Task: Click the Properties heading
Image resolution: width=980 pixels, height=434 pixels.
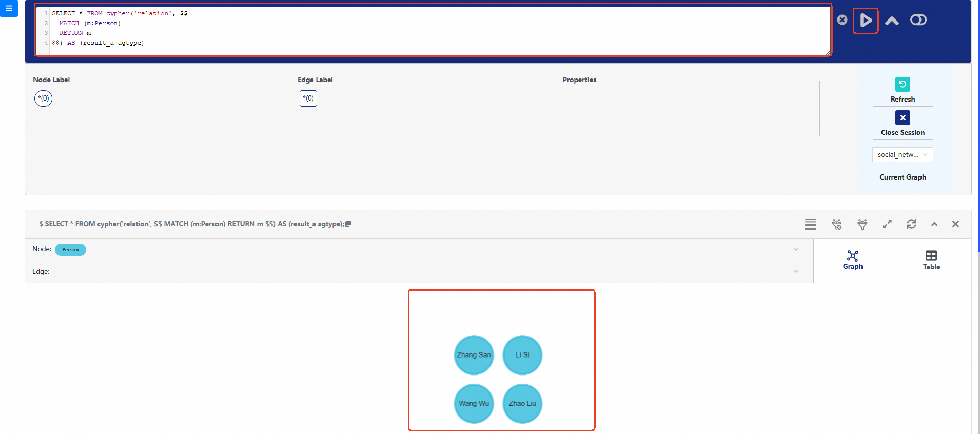Action: coord(579,80)
